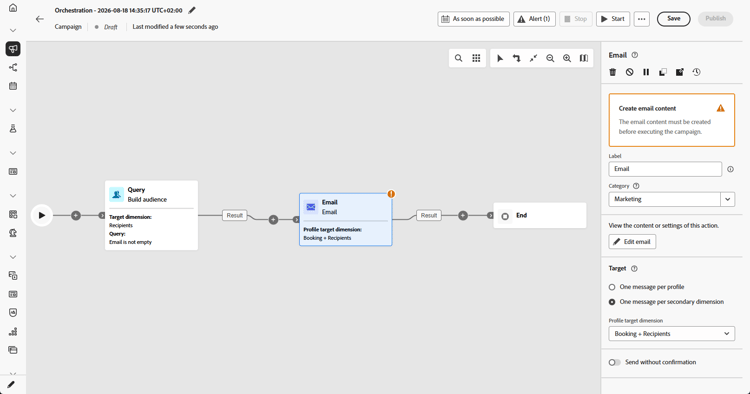This screenshot has width=750, height=394.
Task: Zoom in on the canvas
Action: (x=567, y=58)
